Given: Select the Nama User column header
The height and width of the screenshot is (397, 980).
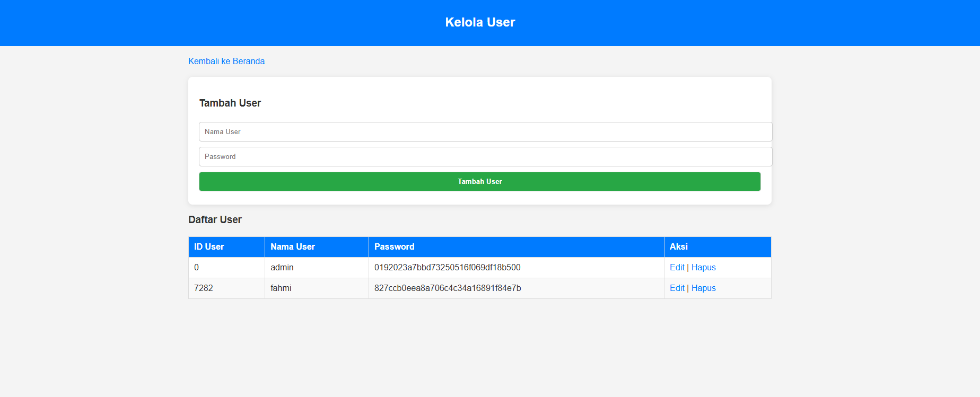Looking at the screenshot, I should 317,247.
